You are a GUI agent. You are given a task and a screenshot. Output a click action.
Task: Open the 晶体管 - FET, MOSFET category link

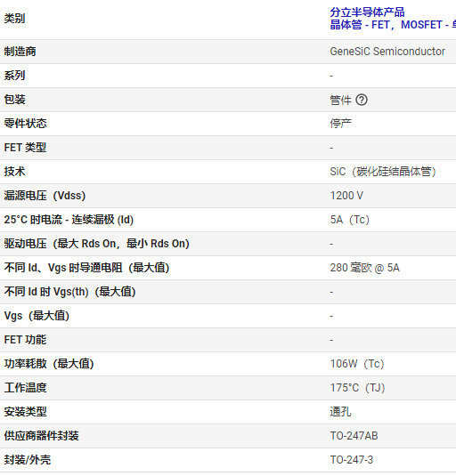click(x=393, y=25)
